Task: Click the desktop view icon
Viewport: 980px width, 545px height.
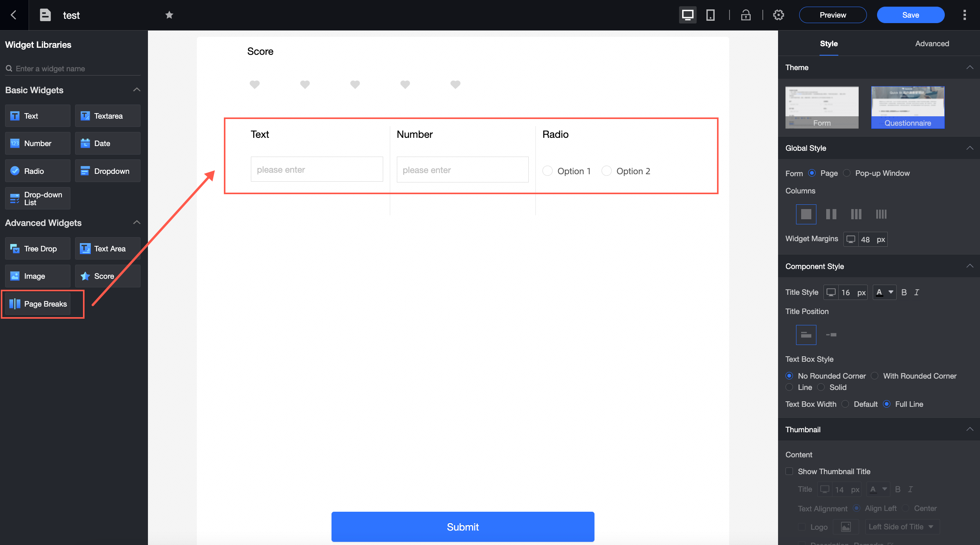Action: pos(687,15)
